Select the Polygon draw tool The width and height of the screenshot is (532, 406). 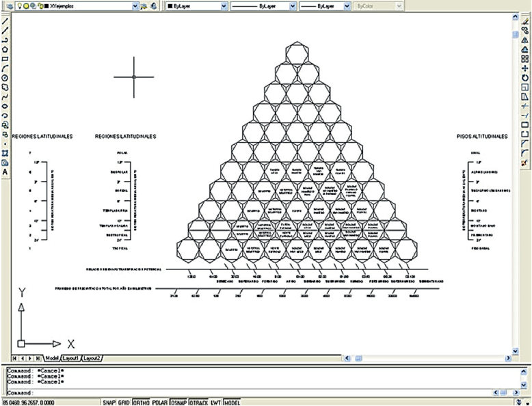tap(5, 49)
